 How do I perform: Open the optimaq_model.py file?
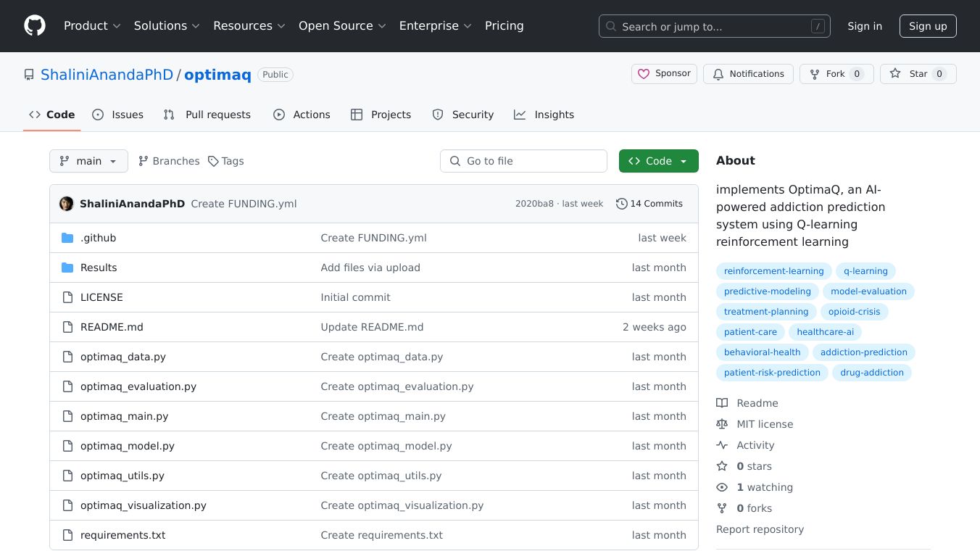tap(128, 446)
